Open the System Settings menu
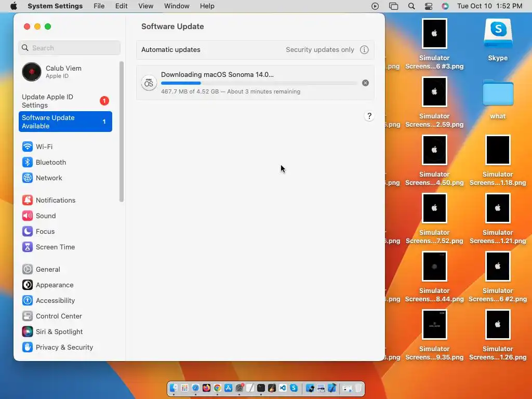This screenshot has height=399, width=532. coord(55,6)
